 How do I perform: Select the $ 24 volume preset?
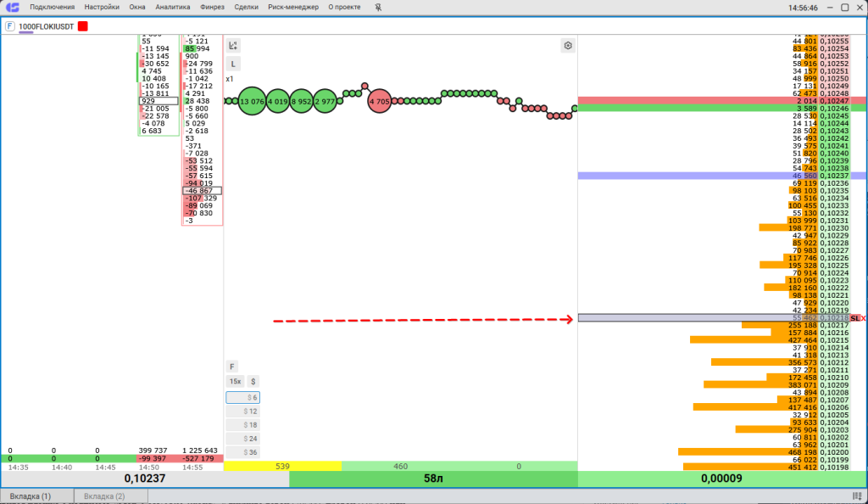point(242,439)
